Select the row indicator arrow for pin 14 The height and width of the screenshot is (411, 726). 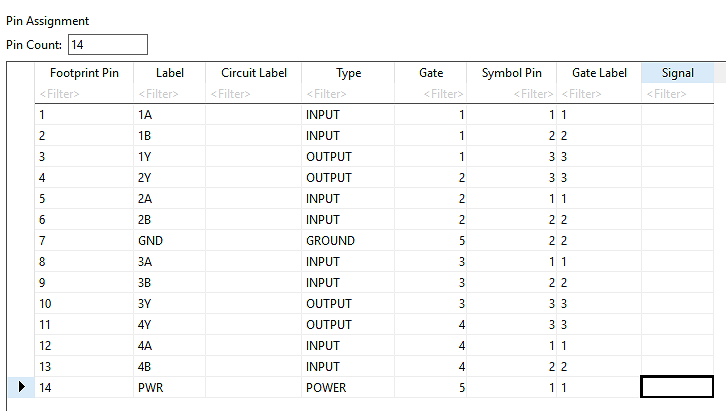coord(21,387)
